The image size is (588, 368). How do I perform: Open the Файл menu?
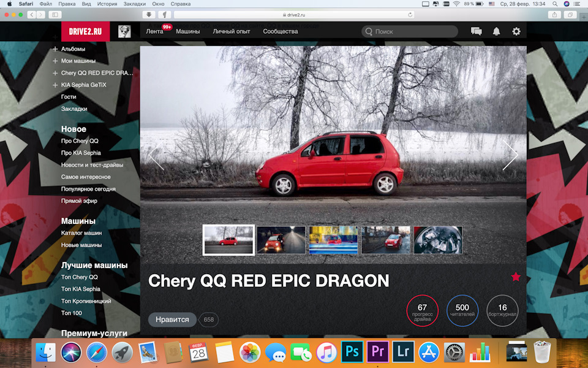[46, 4]
